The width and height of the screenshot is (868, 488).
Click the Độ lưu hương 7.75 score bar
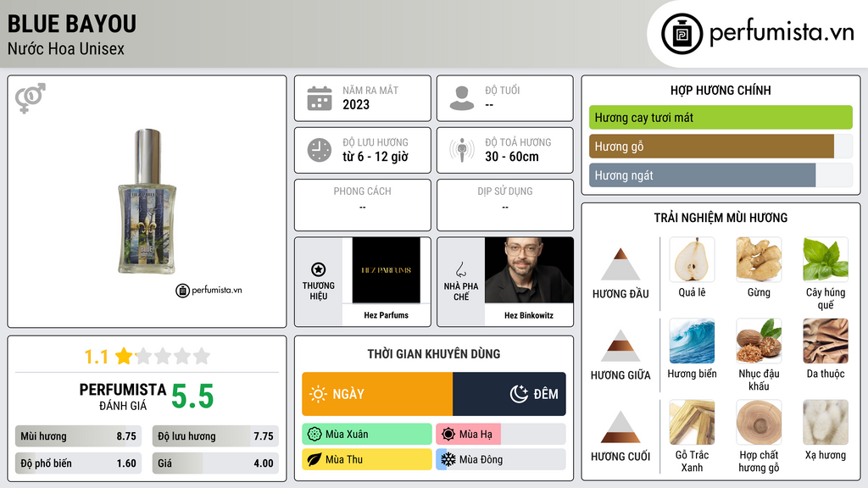pyautogui.click(x=215, y=436)
